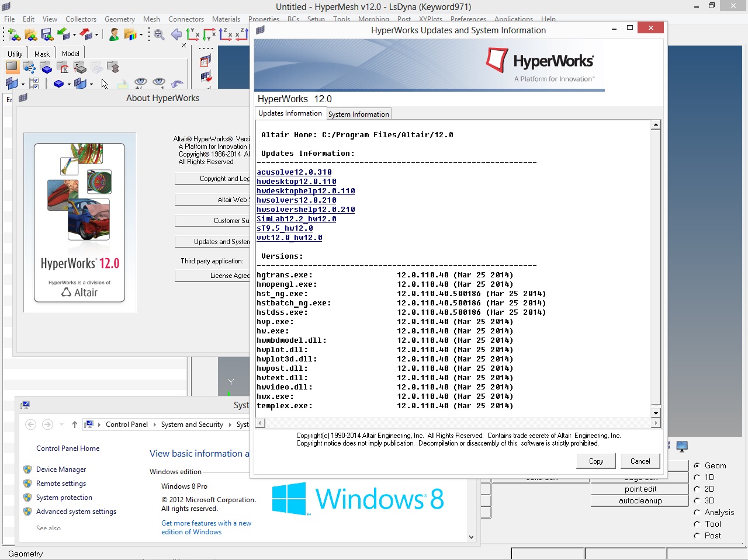The width and height of the screenshot is (748, 560).
Task: Open Advanced system settings link
Action: (x=76, y=512)
